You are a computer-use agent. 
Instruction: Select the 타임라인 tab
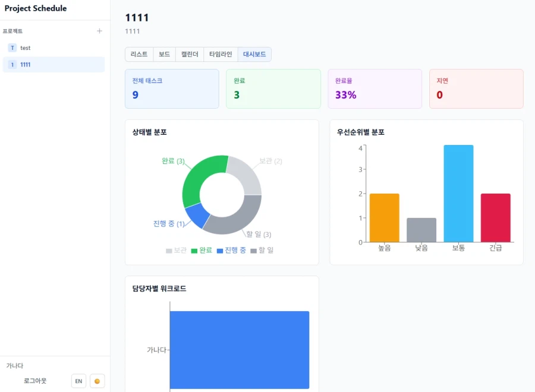tap(221, 54)
